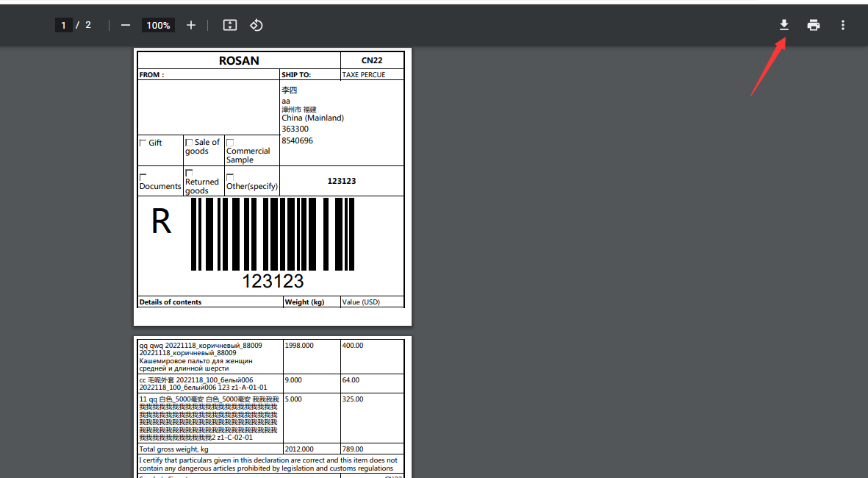The height and width of the screenshot is (478, 868).
Task: Mark the Other(specify) checkbox
Action: coord(230,177)
